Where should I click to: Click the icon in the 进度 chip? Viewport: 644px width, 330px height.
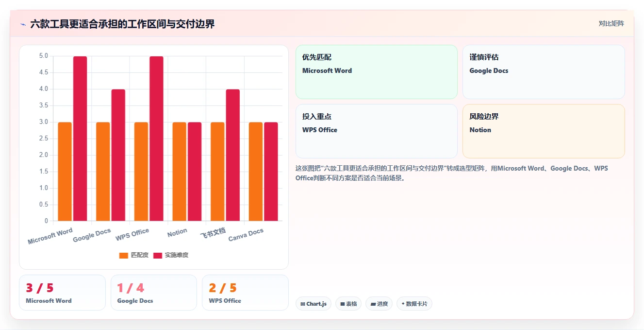373,304
